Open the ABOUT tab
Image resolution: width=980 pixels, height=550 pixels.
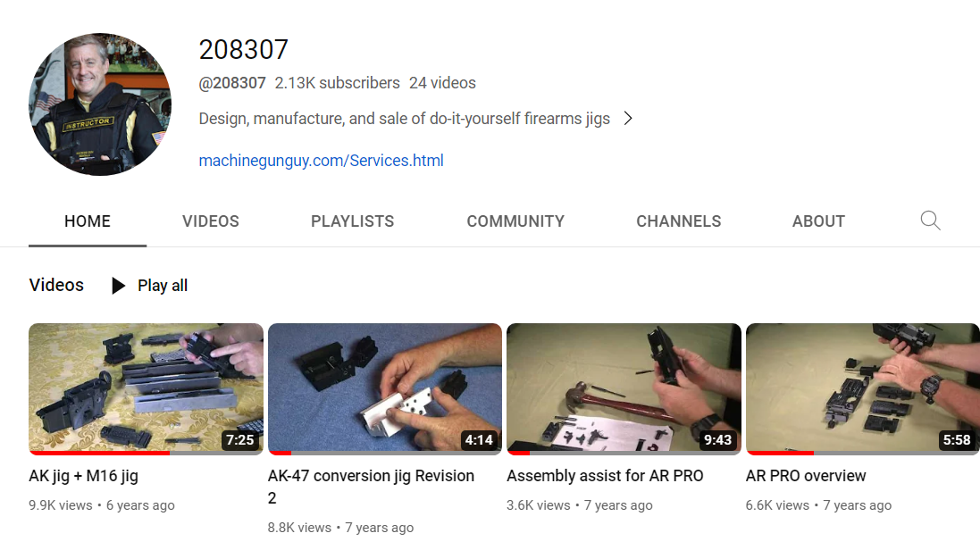pyautogui.click(x=818, y=221)
